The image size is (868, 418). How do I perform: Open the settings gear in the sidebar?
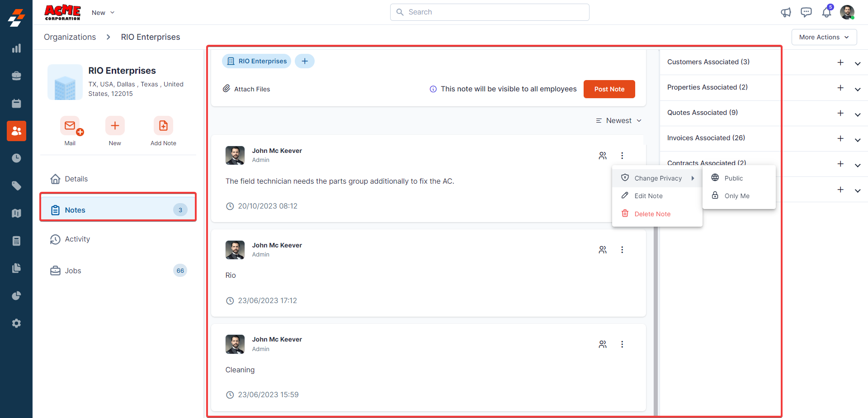[16, 323]
